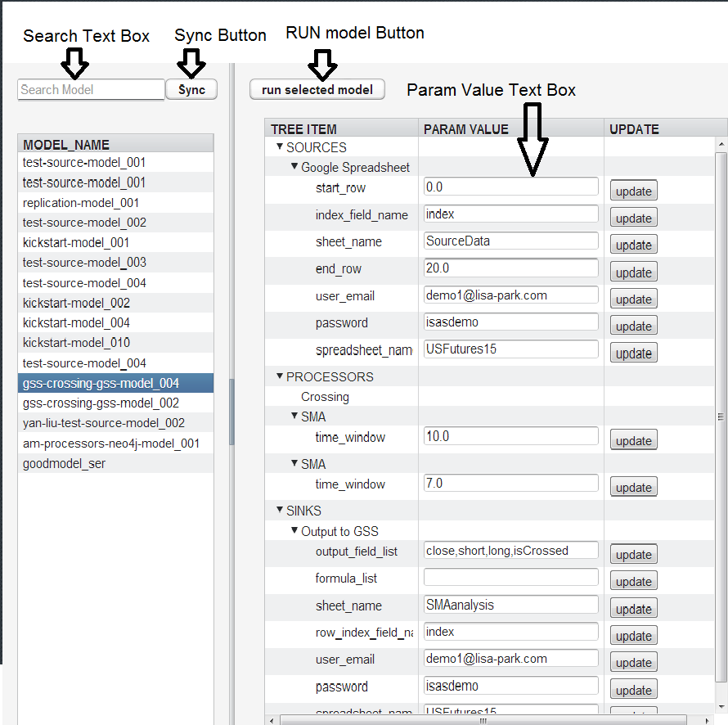Collapse the SINKS tree node
The height and width of the screenshot is (725, 728).
(280, 510)
